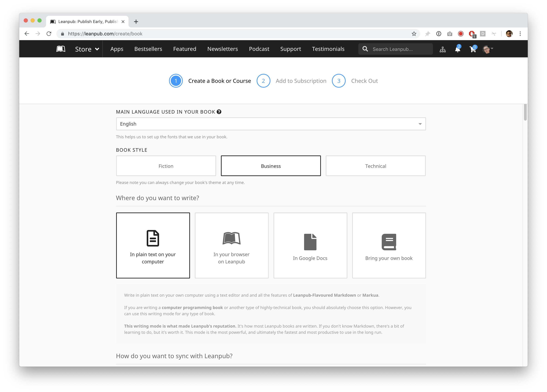Click the red ad blocker extension icon
Viewport: 547px width, 392px height.
click(472, 34)
